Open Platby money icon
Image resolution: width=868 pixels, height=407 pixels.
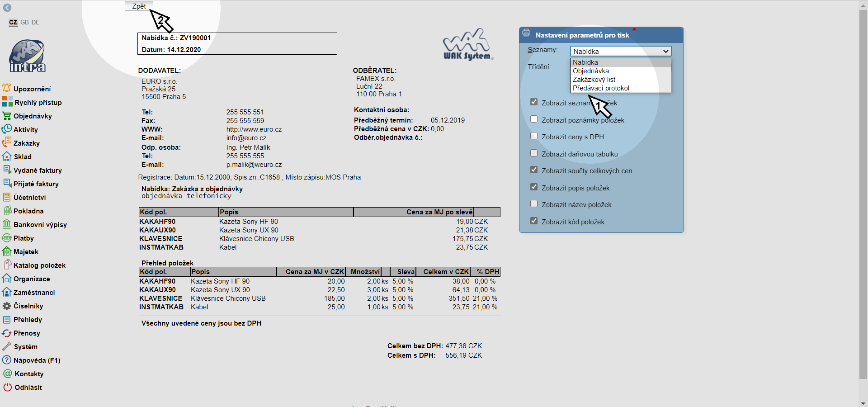click(x=7, y=238)
